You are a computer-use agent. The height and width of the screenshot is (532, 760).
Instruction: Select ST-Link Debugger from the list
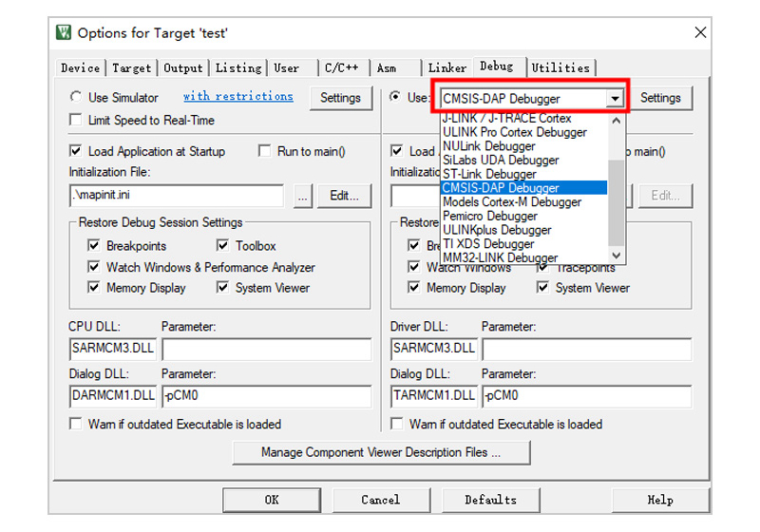tap(489, 174)
